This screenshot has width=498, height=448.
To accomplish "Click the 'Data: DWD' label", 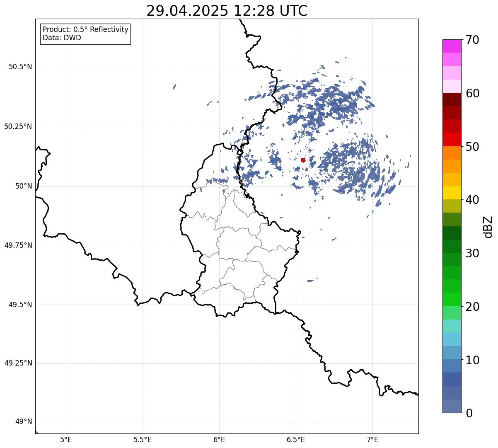I will (62, 38).
